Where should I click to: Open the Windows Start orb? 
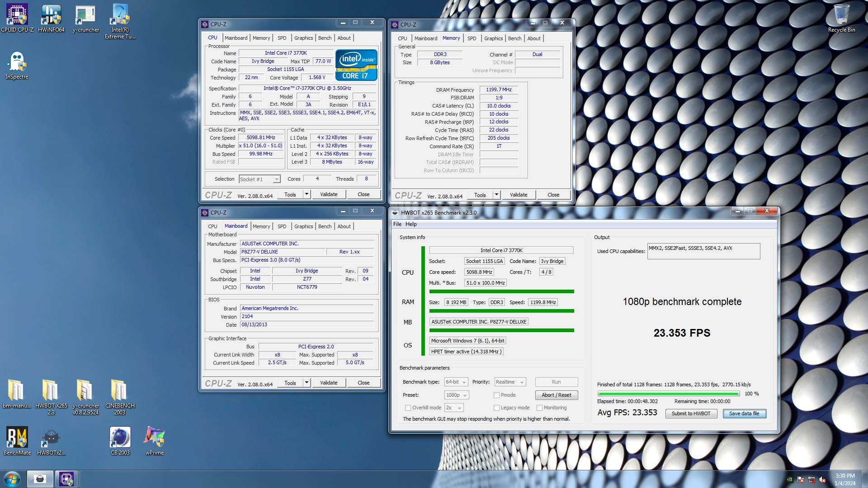pyautogui.click(x=12, y=479)
